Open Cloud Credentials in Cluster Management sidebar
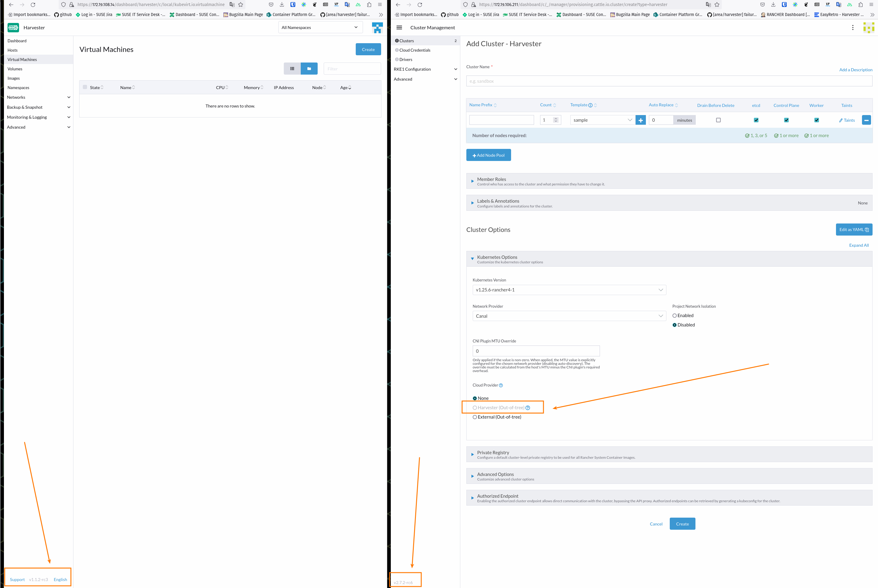Viewport: 878px width, 588px height. pos(415,50)
